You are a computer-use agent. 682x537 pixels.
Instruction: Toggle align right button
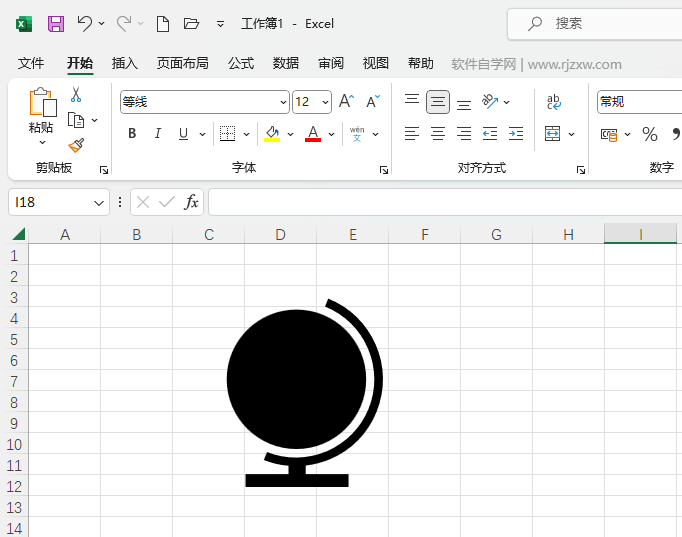(464, 134)
